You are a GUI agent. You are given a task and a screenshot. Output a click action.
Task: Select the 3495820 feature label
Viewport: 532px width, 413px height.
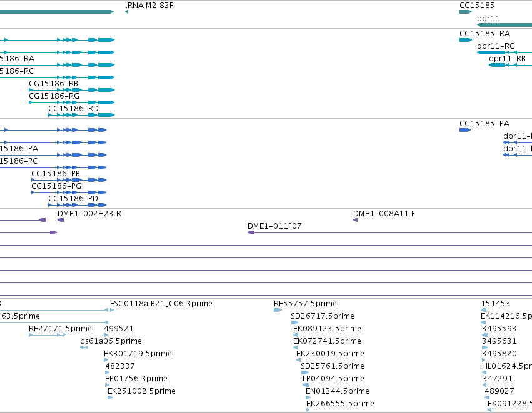click(x=499, y=354)
